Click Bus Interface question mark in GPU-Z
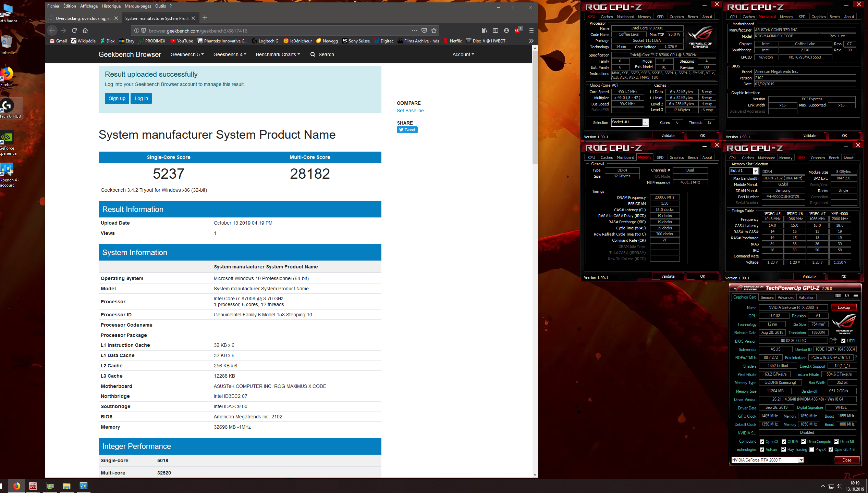The image size is (868, 493). (x=856, y=357)
